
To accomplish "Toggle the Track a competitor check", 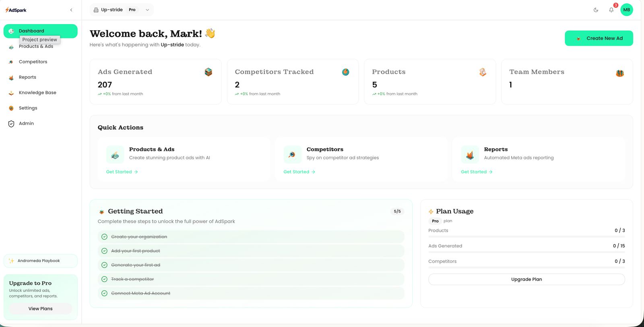I will pos(104,279).
